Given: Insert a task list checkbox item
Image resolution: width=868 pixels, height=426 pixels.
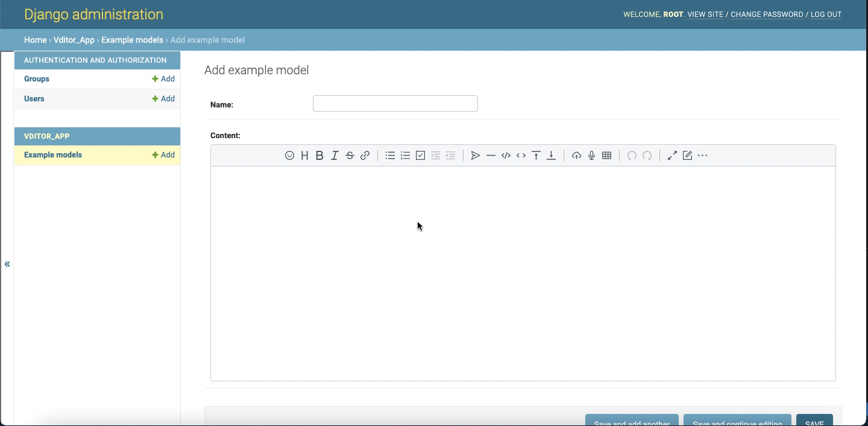Looking at the screenshot, I should tap(420, 155).
